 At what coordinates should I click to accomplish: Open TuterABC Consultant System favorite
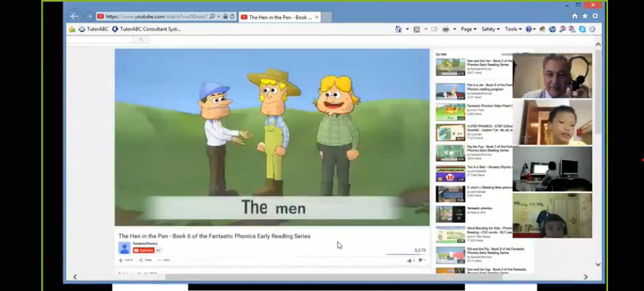point(147,29)
